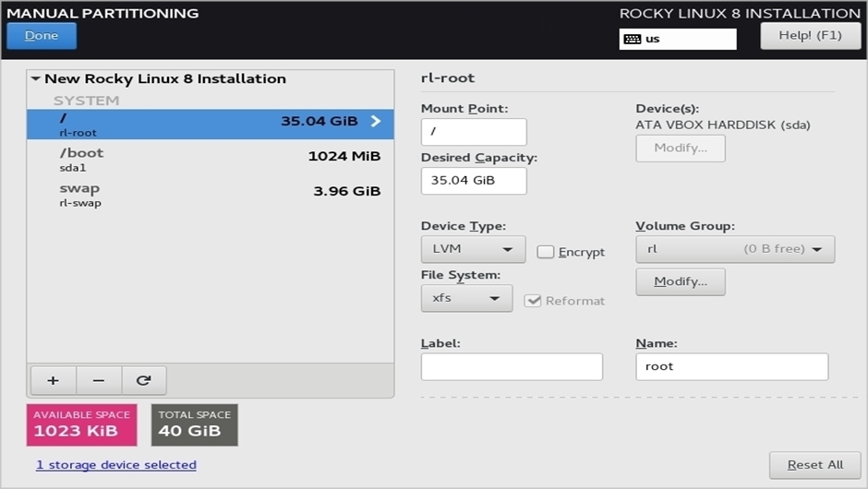Open Help (F1)
Screen dimensions: 868x489
coord(811,36)
